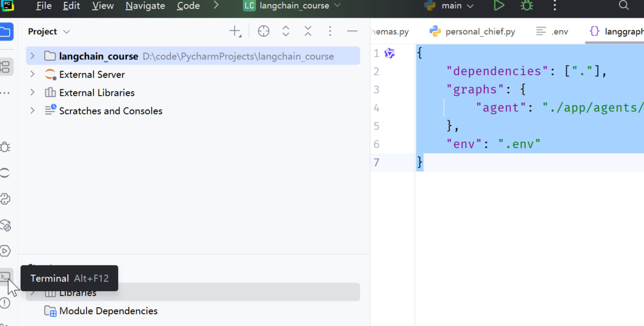The width and height of the screenshot is (644, 326).
Task: Click the "graphs" key on line 3
Action: point(475,90)
